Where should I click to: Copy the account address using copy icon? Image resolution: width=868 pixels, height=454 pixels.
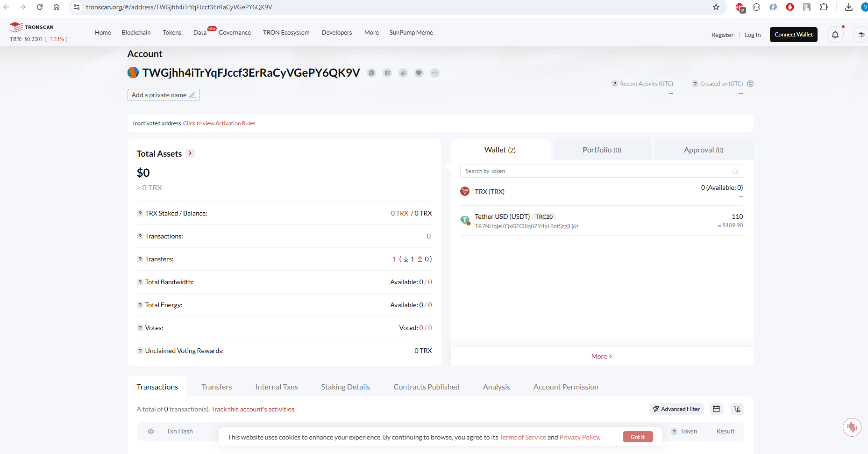(x=371, y=73)
